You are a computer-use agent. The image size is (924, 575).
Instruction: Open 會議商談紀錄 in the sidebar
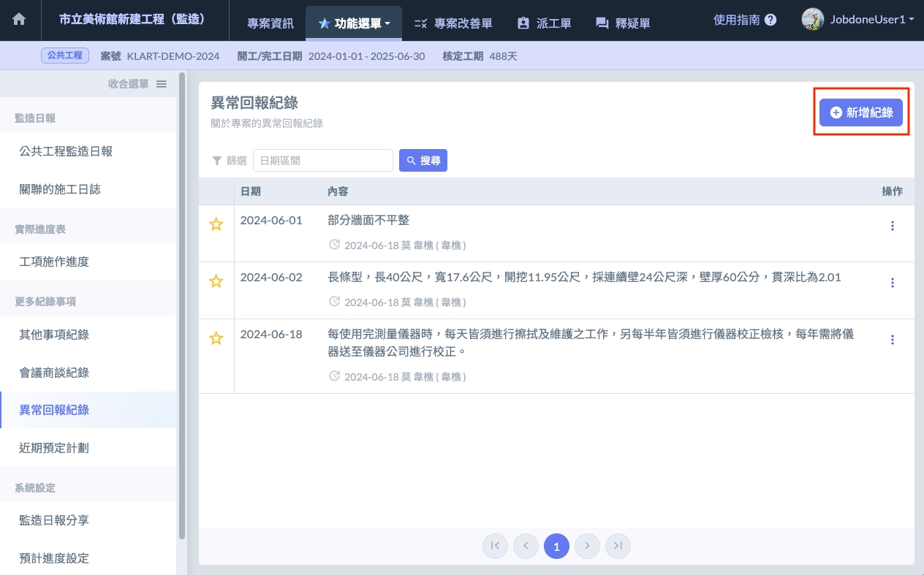[54, 373]
